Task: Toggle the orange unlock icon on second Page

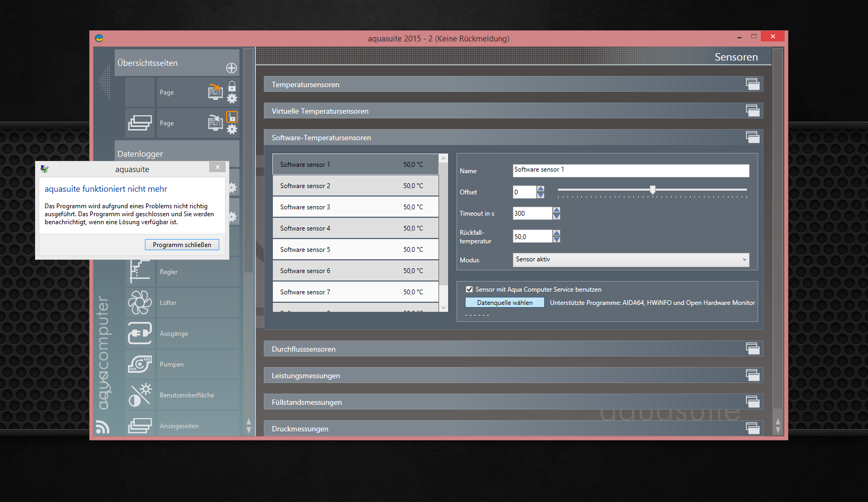Action: point(232,117)
